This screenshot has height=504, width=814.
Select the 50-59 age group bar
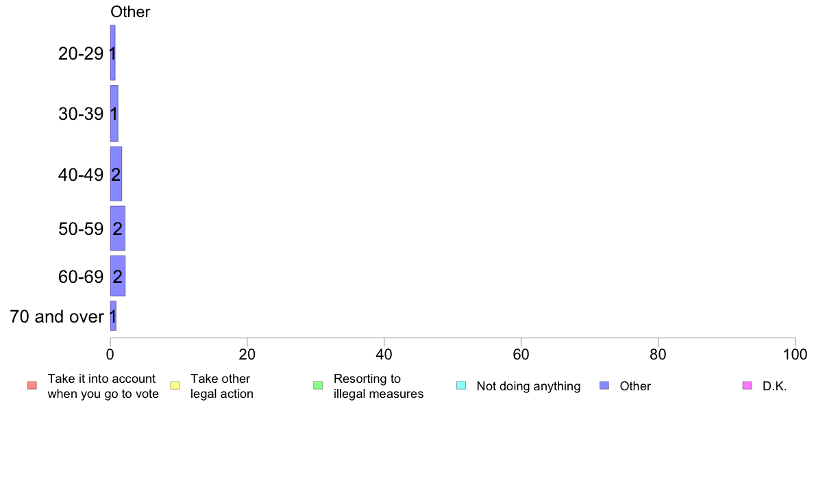117,229
